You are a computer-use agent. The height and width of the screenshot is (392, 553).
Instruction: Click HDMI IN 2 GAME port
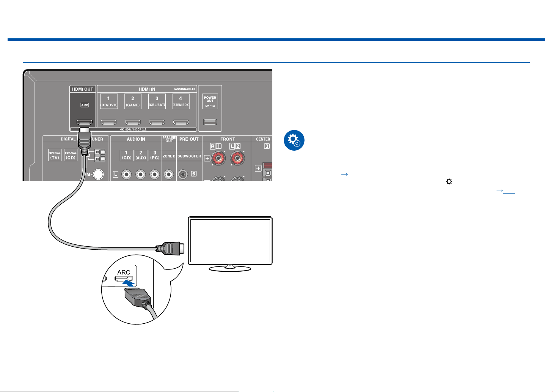(x=133, y=123)
